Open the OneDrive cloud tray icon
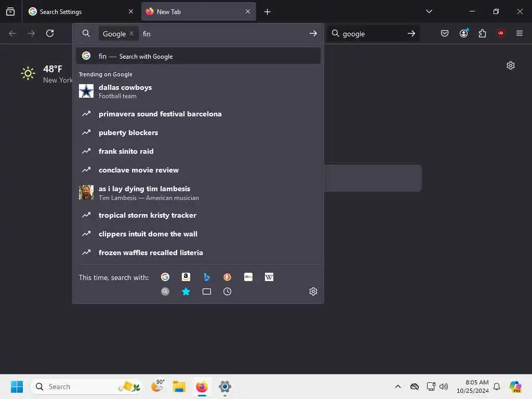Image resolution: width=532 pixels, height=399 pixels. point(414,387)
